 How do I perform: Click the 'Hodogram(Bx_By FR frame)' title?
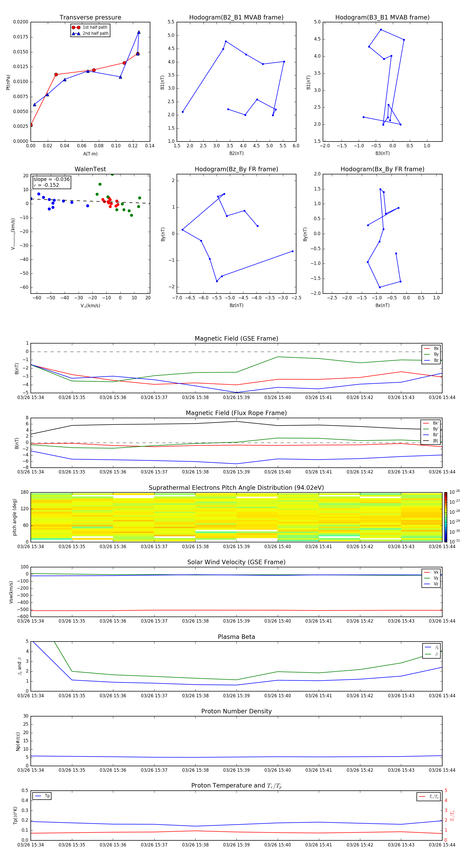tap(382, 169)
